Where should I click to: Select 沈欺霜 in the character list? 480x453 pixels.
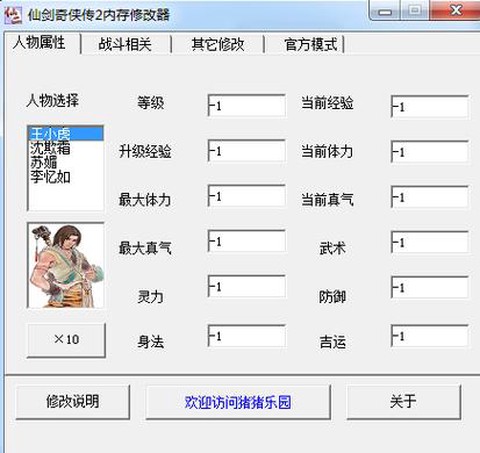click(66, 148)
